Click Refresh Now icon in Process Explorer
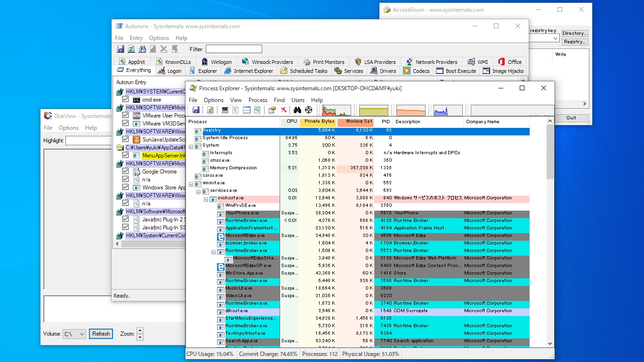The image size is (644, 362). point(210,110)
